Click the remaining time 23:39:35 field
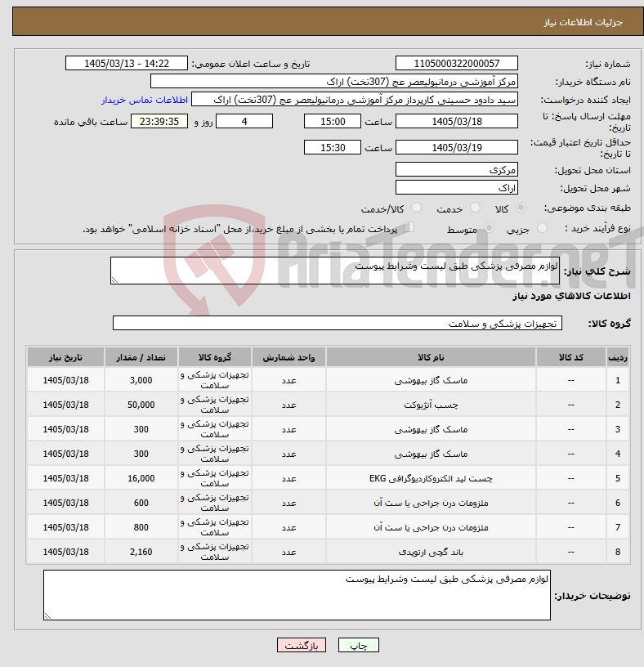Image resolution: width=644 pixels, height=667 pixels. point(159,121)
